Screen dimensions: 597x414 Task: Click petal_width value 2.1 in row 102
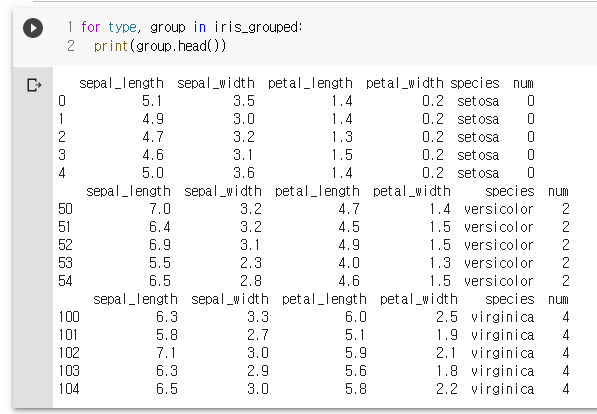click(446, 353)
